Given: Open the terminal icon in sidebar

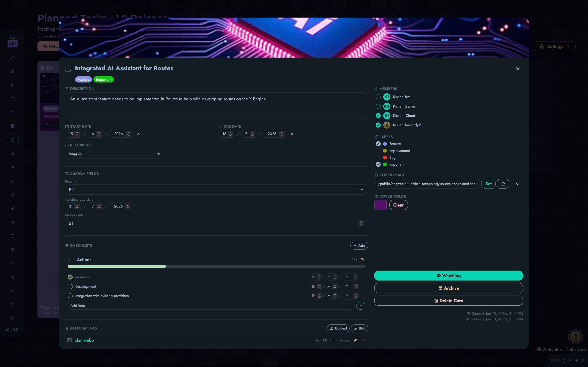Looking at the screenshot, I should [12, 181].
